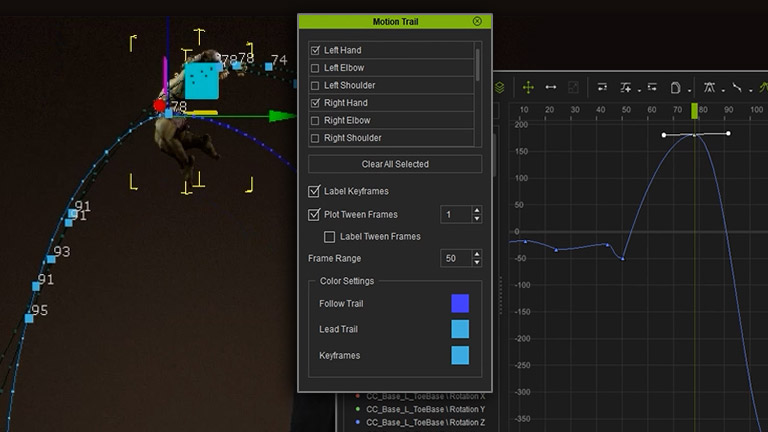Check the Label Tween Frames option
This screenshot has width=768, height=432.
coord(330,237)
